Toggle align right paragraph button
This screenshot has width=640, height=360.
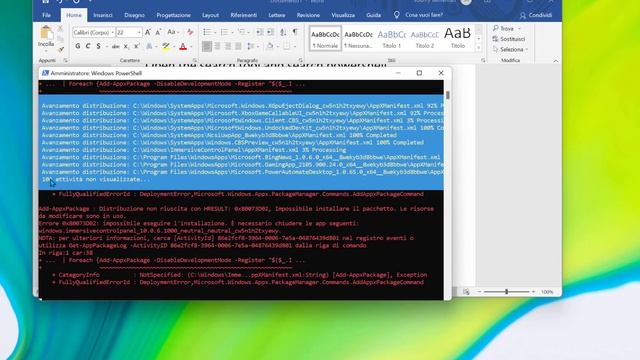228,47
